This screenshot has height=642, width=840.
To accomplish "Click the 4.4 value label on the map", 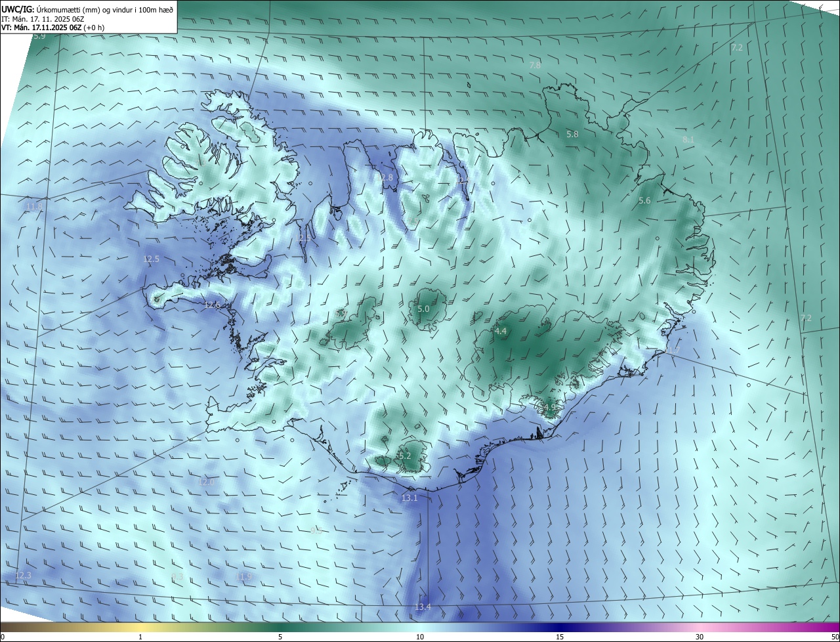I will 501,331.
